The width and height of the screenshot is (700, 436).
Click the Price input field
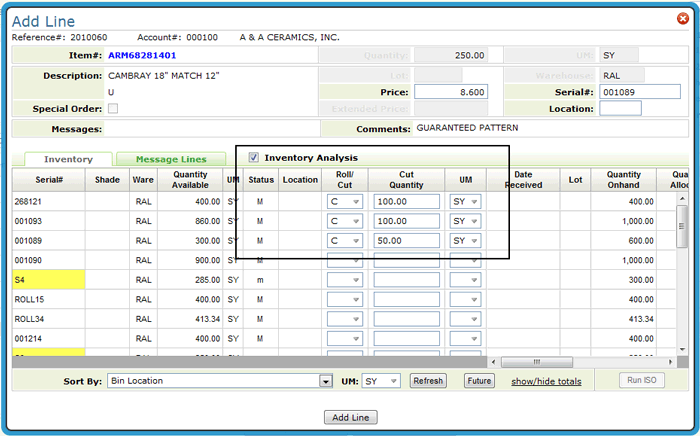pos(451,92)
